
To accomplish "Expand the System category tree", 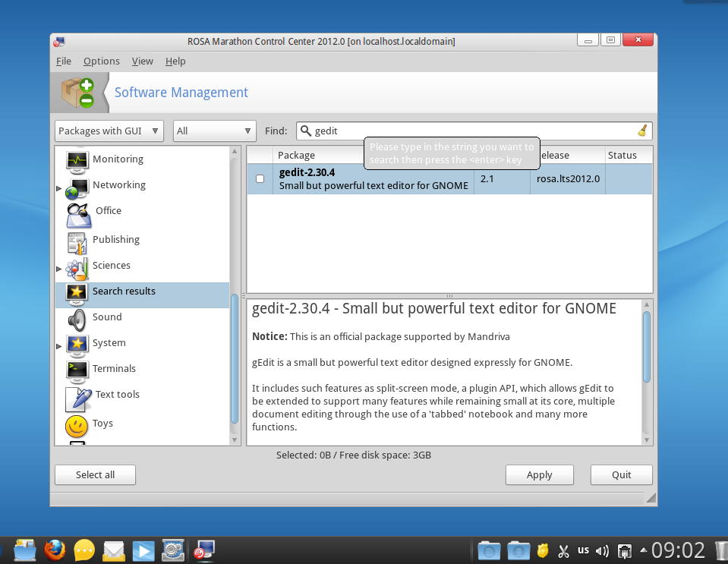I will (x=59, y=346).
